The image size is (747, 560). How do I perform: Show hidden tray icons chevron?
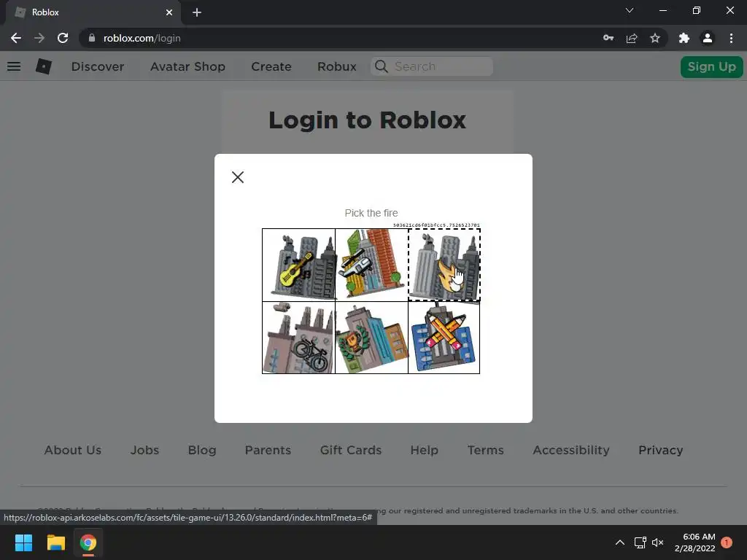[620, 542]
